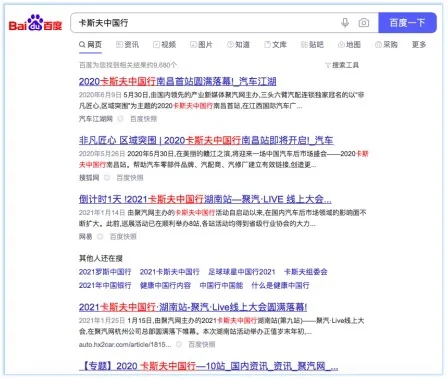
Task: Click the auto.hx2car.com source URL
Action: [x=125, y=345]
